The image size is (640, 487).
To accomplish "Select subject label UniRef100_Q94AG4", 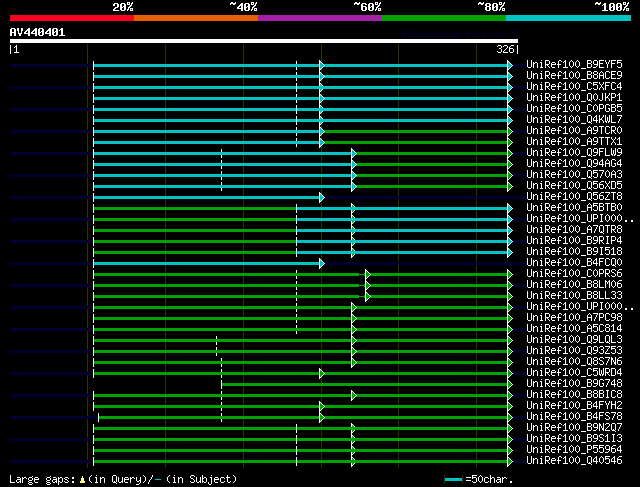I will (x=574, y=164).
